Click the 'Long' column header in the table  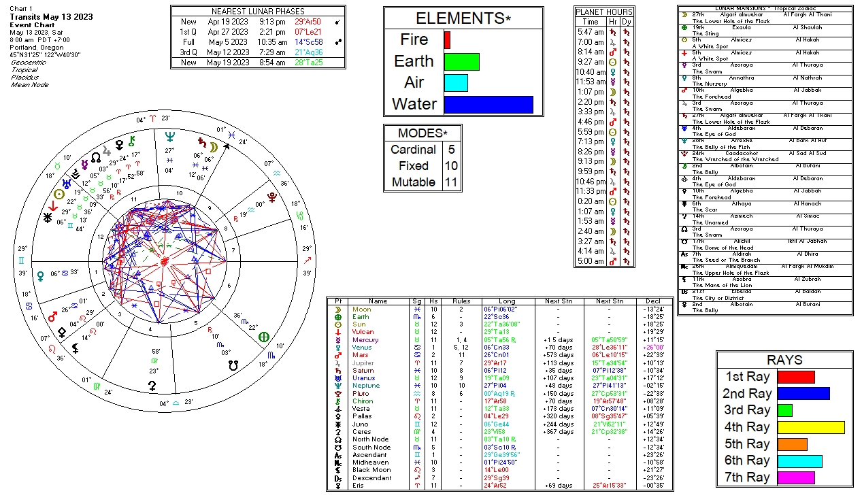[x=507, y=301]
